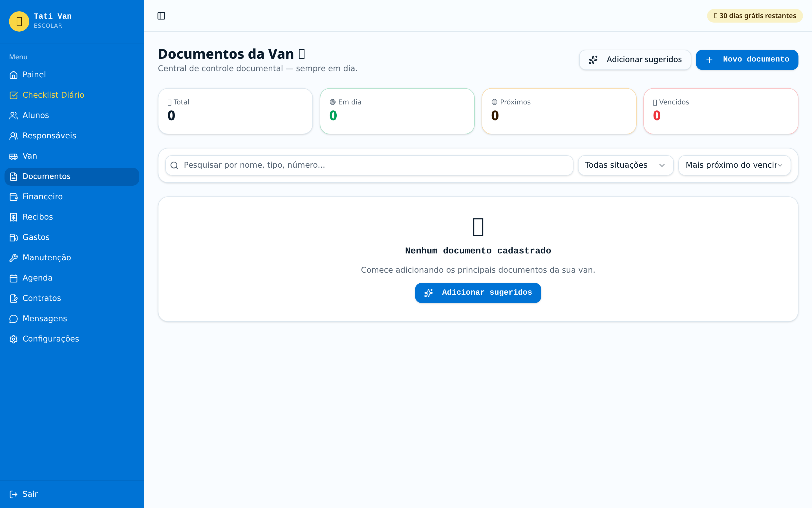
Task: Click the Recibos receipt icon
Action: click(x=14, y=217)
